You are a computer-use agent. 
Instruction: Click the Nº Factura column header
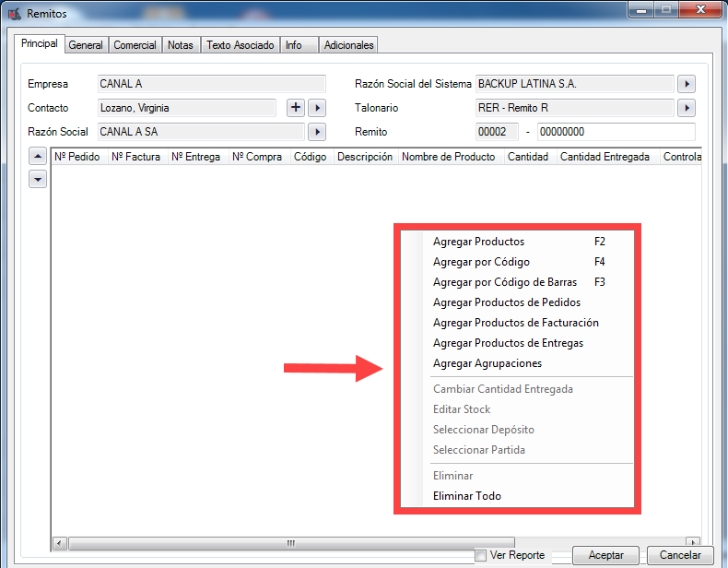(137, 157)
